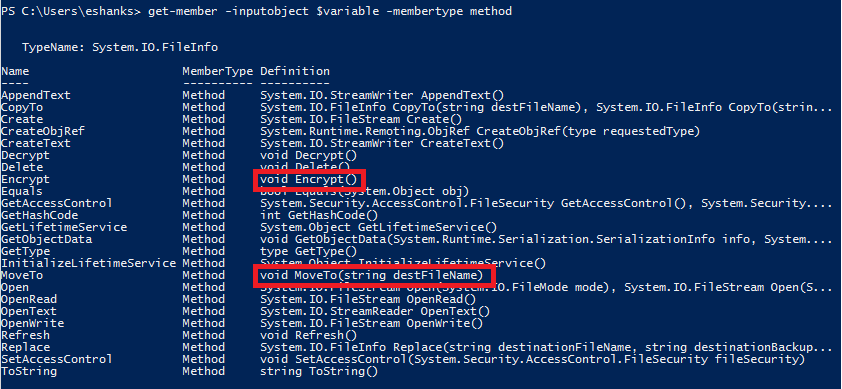842x389 pixels.
Task: Click the InitializeLifetimeService method name
Action: [88, 263]
